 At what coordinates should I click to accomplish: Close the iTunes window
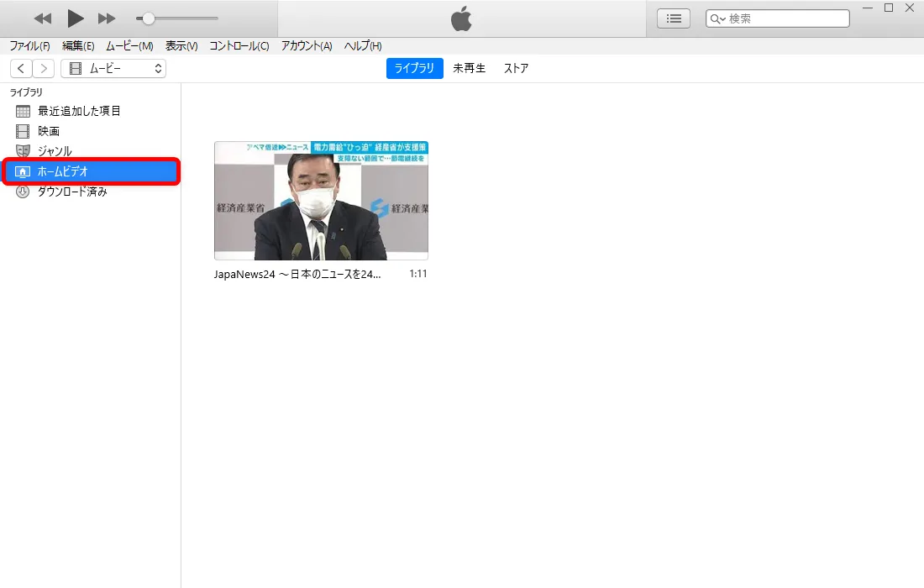[909, 8]
